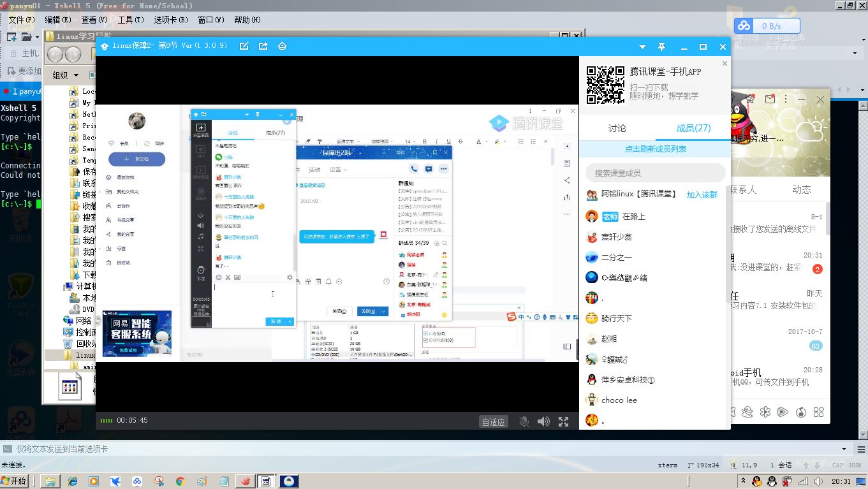Image resolution: width=868 pixels, height=489 pixels.
Task: Open the Xshell 工具(T) menu
Action: pyautogui.click(x=131, y=20)
